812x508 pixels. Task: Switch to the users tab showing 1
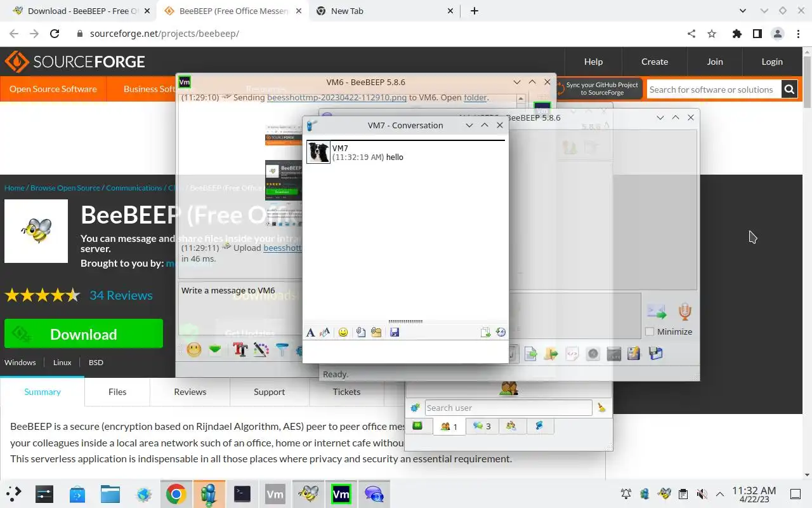click(449, 426)
